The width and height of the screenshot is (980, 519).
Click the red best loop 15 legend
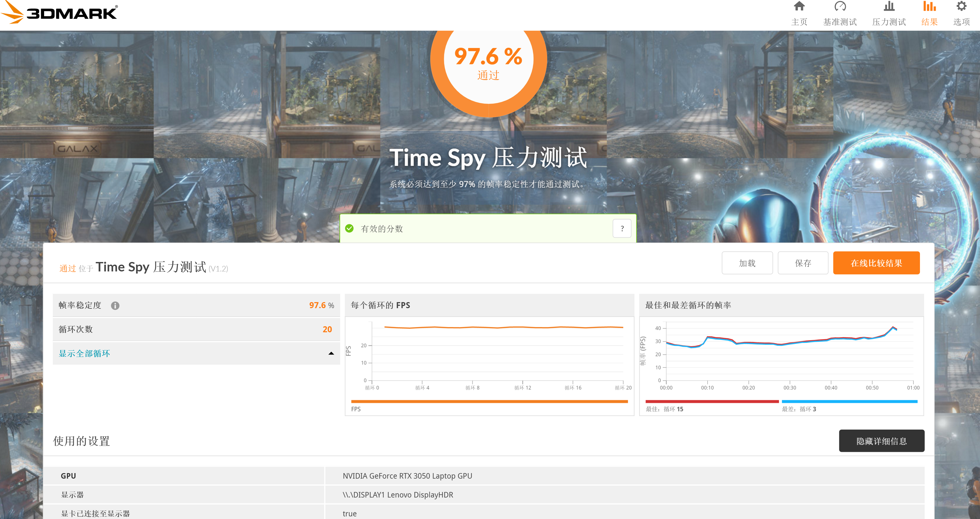tap(712, 402)
